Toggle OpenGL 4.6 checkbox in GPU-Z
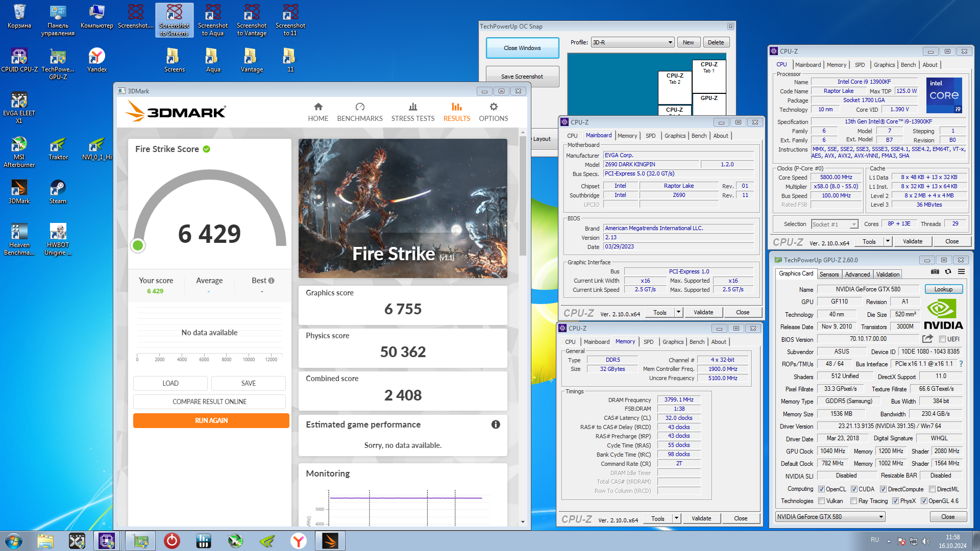Screen dimensions: 980x551 (923, 501)
